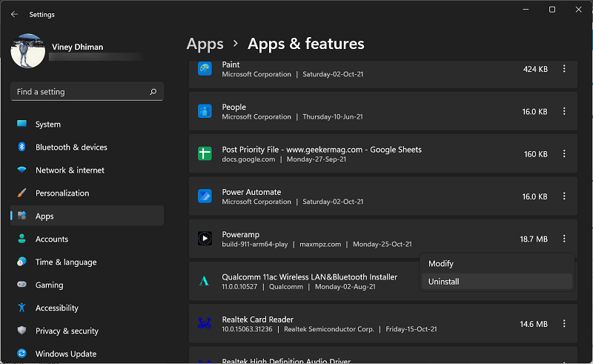The width and height of the screenshot is (593, 364).
Task: Click the System monitor icon
Action: pos(22,124)
